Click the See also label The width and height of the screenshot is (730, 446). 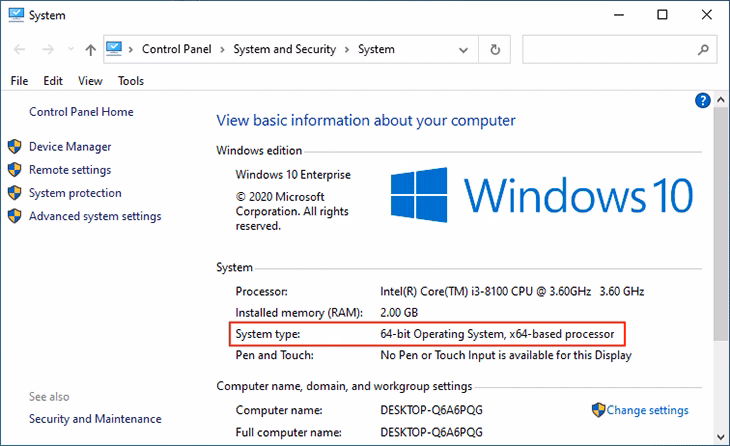[49, 397]
